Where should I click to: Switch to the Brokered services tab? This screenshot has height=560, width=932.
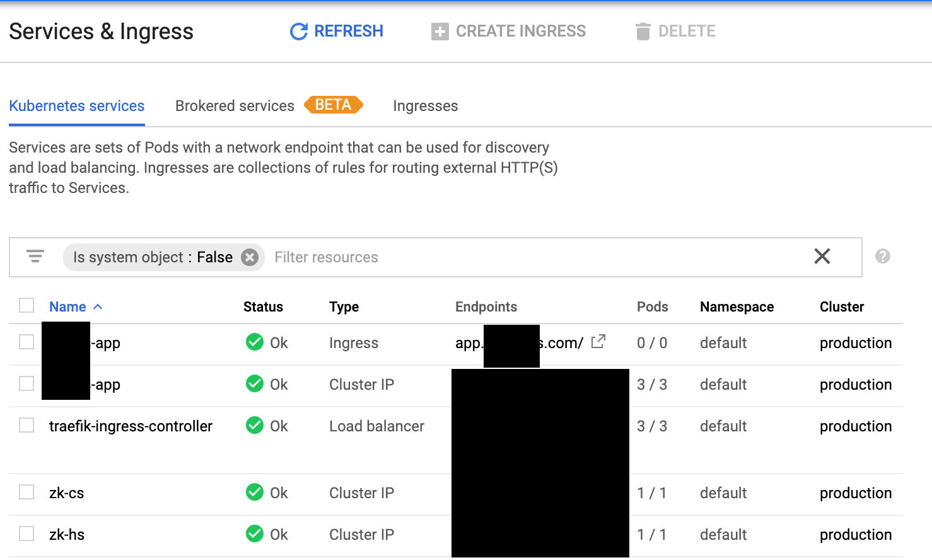point(235,106)
